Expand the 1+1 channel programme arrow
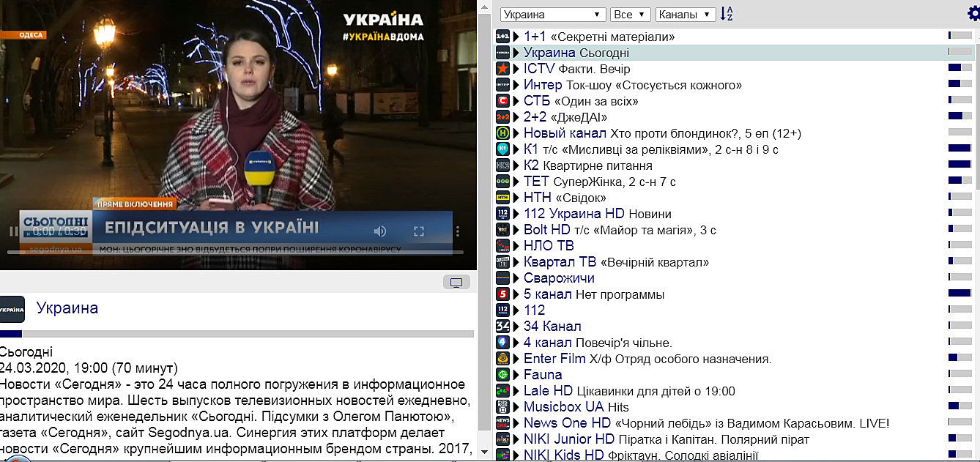Viewport: 980px width, 462px height. click(516, 37)
